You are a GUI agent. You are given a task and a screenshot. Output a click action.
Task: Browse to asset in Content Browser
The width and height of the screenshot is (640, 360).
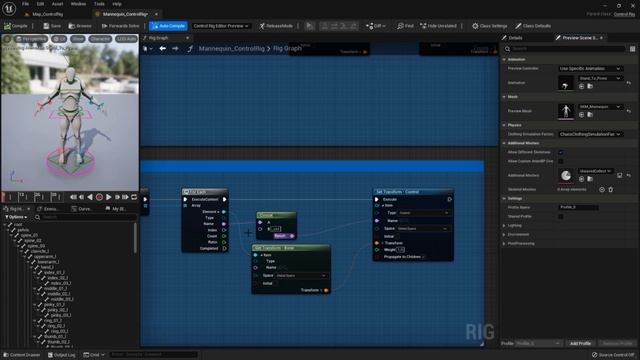[x=80, y=26]
